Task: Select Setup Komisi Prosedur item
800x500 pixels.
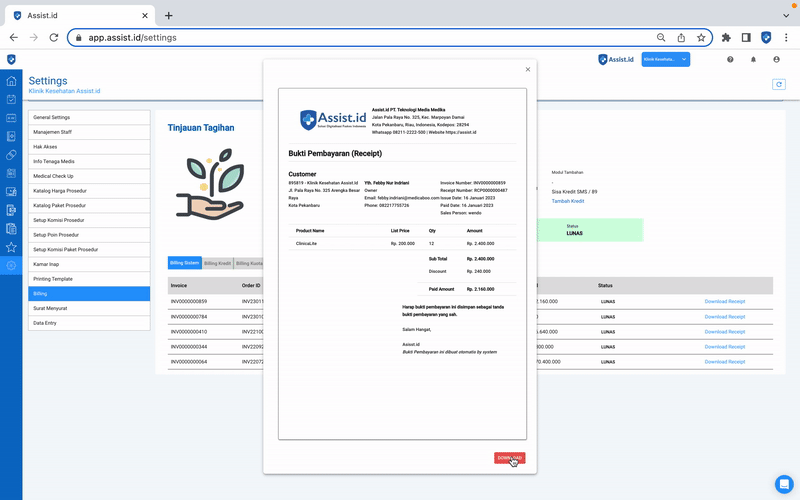Action: 89,220
